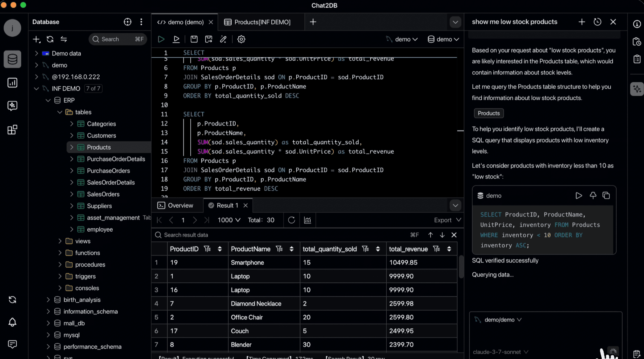This screenshot has width=644, height=359.
Task: Run the AI-generated SQL snippet
Action: [x=579, y=196]
